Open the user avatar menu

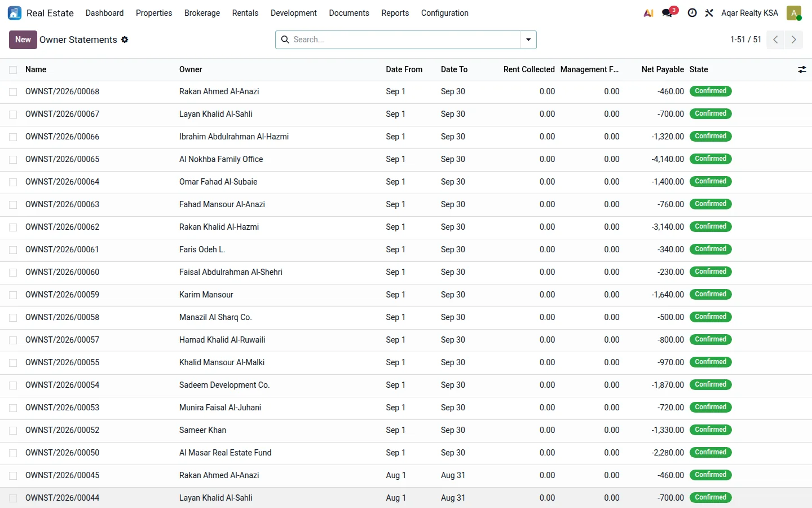coord(794,13)
